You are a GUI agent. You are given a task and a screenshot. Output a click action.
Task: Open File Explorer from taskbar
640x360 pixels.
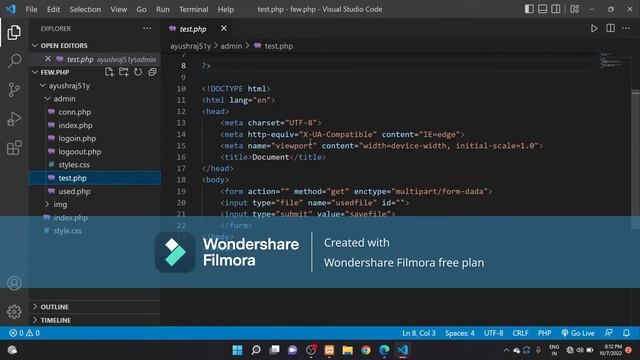tap(347, 350)
